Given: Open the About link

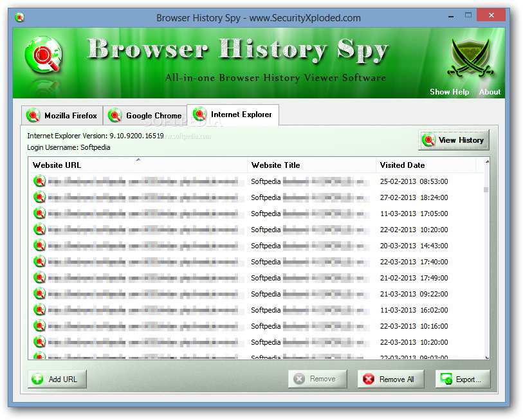Looking at the screenshot, I should [x=490, y=92].
